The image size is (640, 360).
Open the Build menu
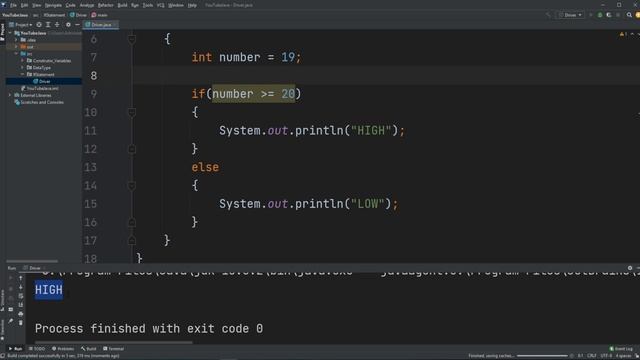pyautogui.click(x=122, y=5)
